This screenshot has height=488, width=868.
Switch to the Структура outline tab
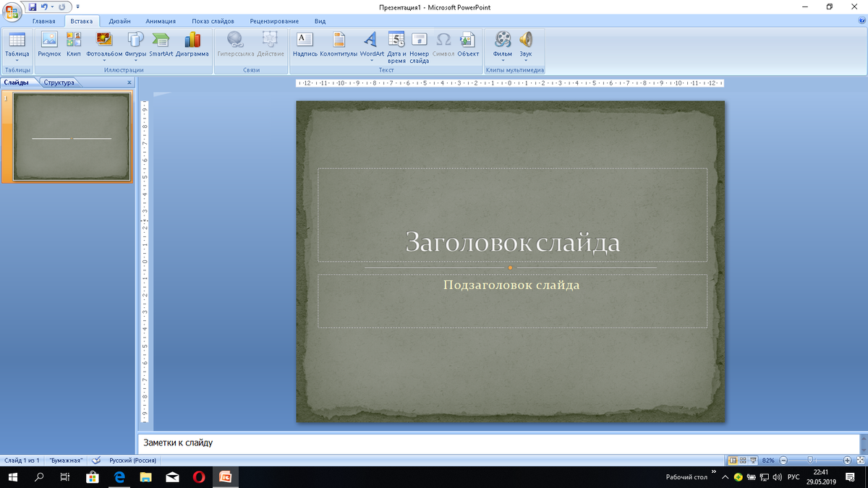(59, 82)
